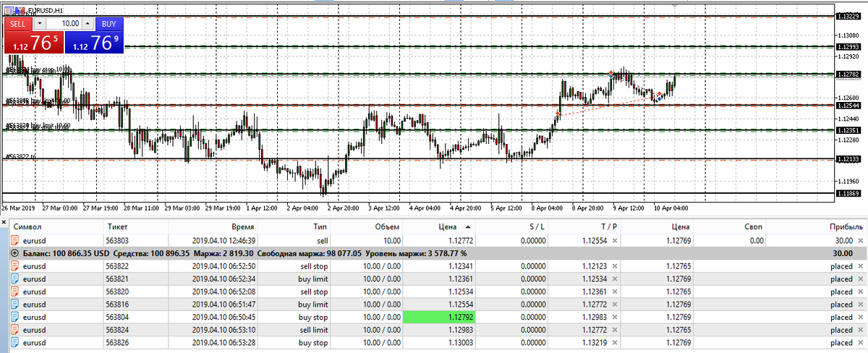Expand the Баланс summary row circle icon
Screen dimensions: 868x353
click(16, 254)
